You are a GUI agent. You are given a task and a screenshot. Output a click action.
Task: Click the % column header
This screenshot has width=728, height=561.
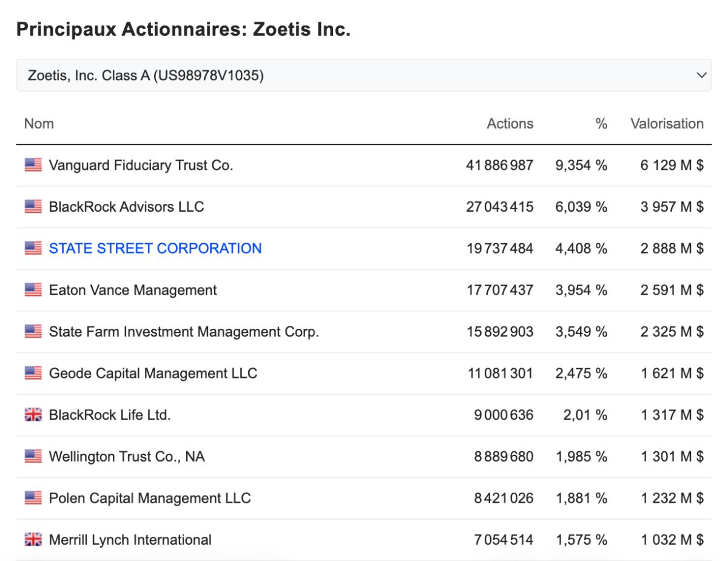601,124
